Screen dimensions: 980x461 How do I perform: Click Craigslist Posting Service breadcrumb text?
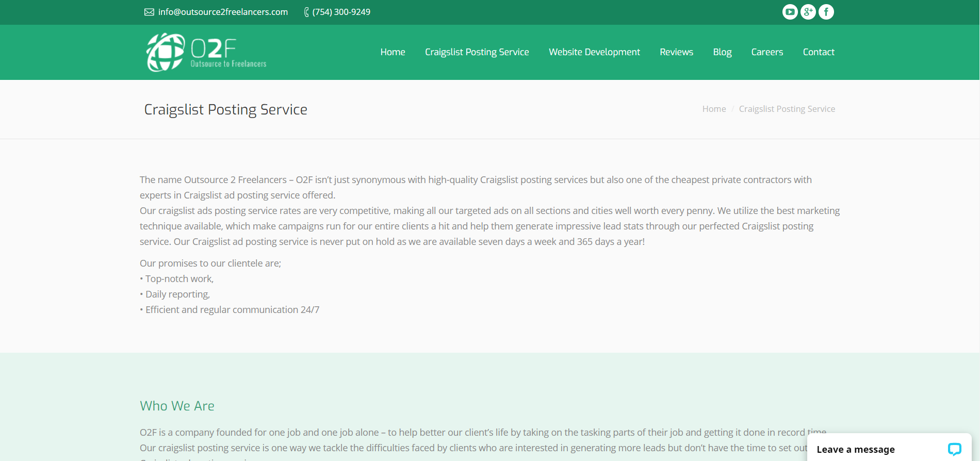click(787, 109)
